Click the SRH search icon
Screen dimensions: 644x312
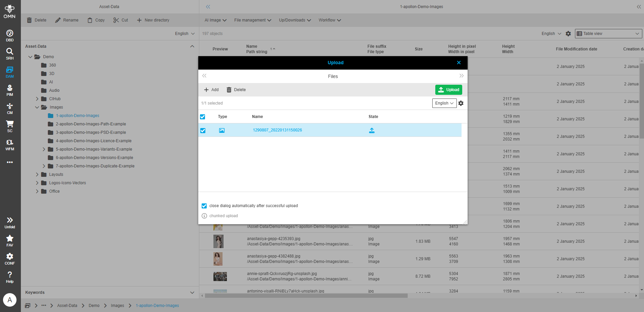tap(10, 53)
